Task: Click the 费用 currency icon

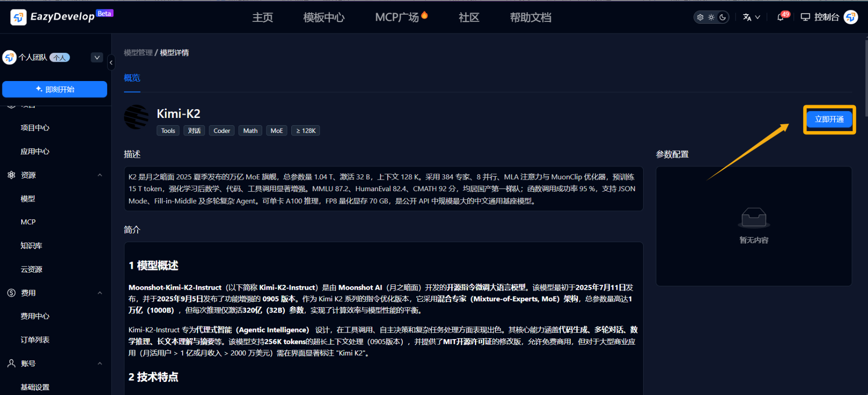Action: coord(12,293)
